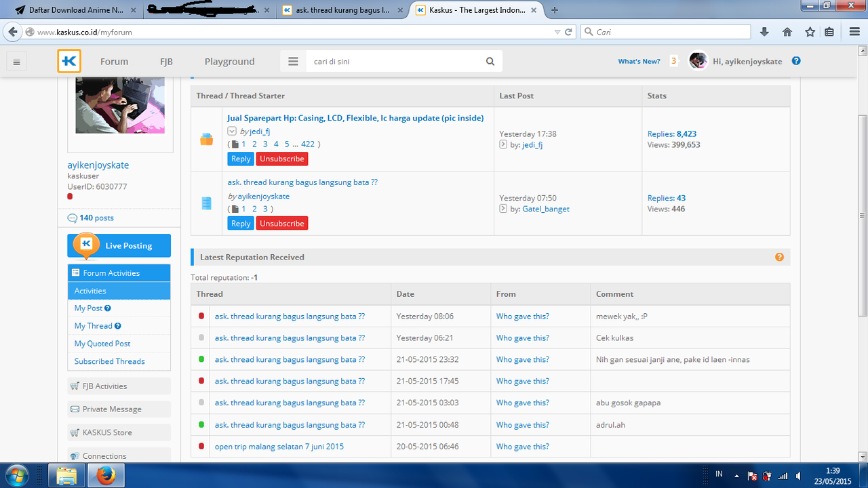Click Who gave this? for 'mewek yak' comment
Screen dimensions: 868x488
523,317
